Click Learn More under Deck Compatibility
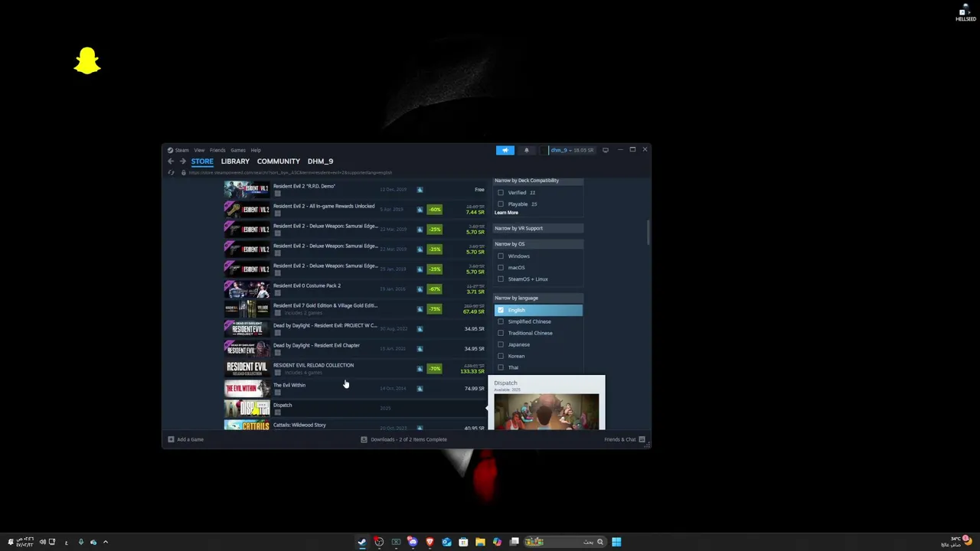The height and width of the screenshot is (551, 980). pos(506,213)
